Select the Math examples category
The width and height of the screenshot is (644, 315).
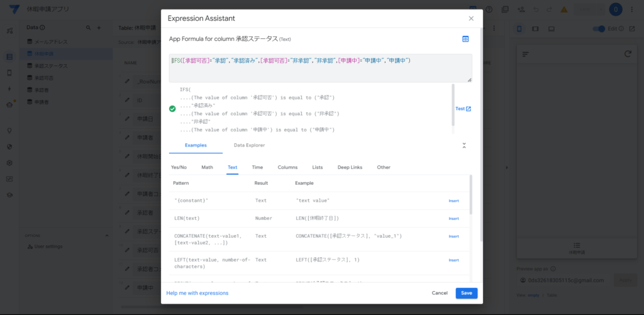pos(207,167)
